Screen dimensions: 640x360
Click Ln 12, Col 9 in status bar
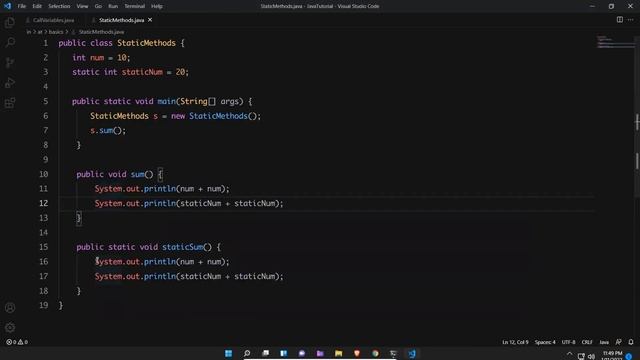(515, 342)
